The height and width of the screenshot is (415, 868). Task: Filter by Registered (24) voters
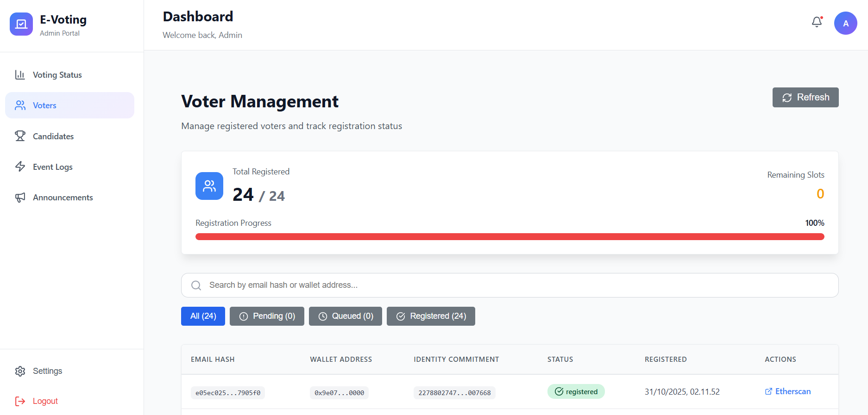pos(431,316)
